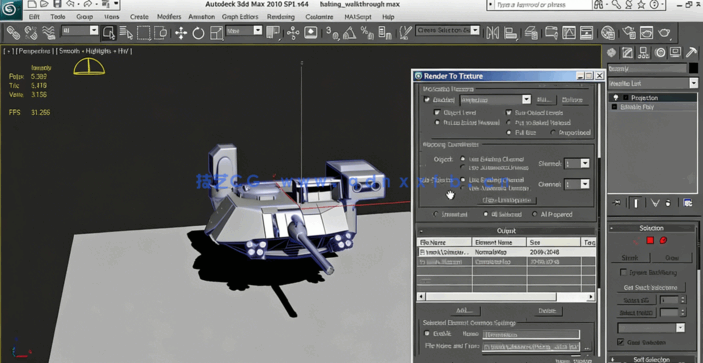Collapse the Output rollout header

click(506, 231)
